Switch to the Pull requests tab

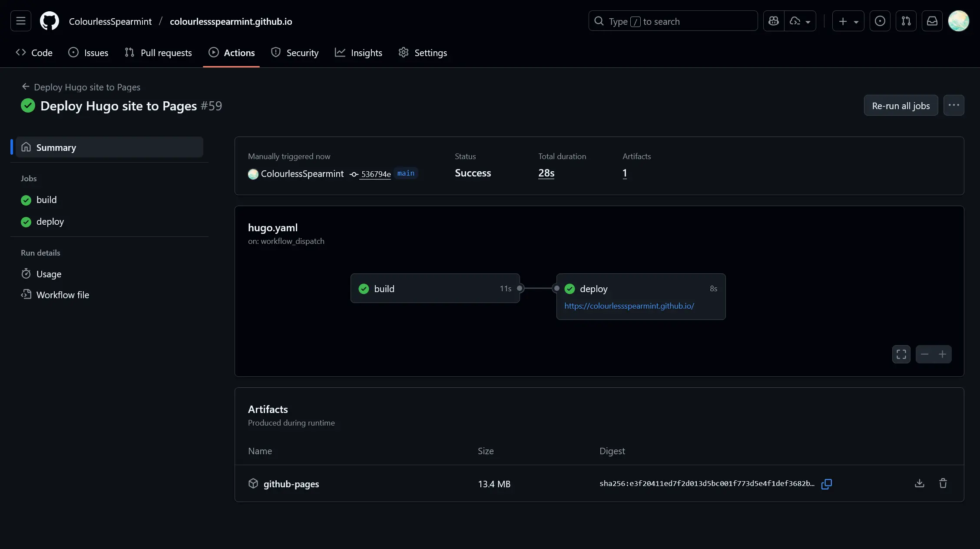158,53
